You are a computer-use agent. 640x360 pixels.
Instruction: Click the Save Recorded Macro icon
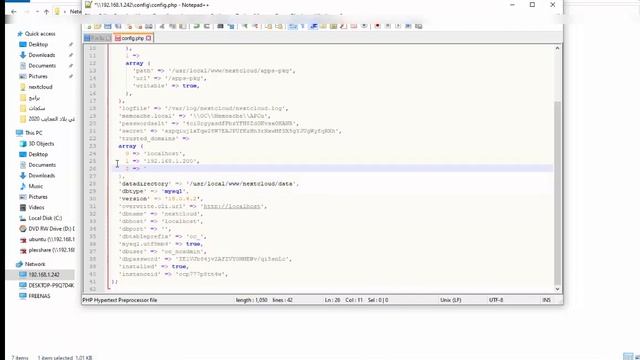point(418,26)
